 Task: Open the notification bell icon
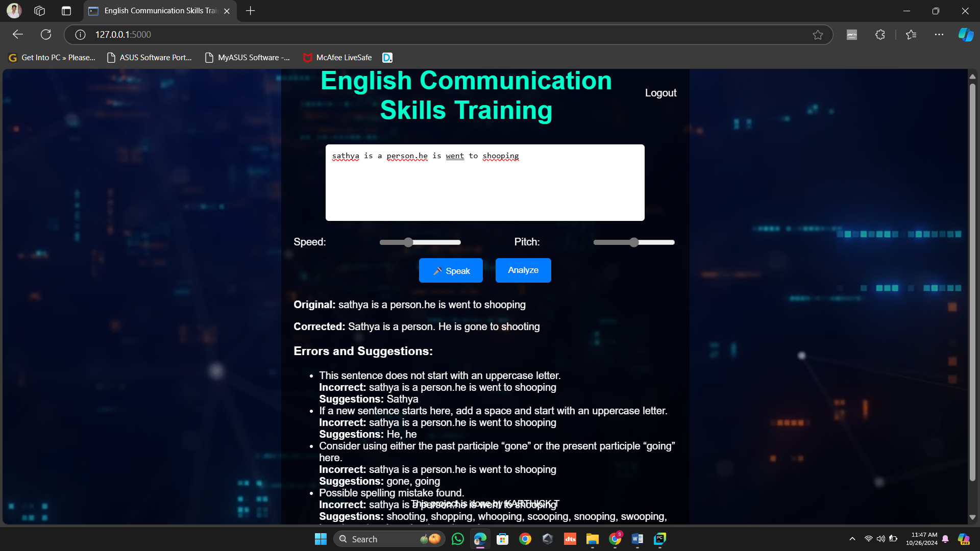click(945, 539)
